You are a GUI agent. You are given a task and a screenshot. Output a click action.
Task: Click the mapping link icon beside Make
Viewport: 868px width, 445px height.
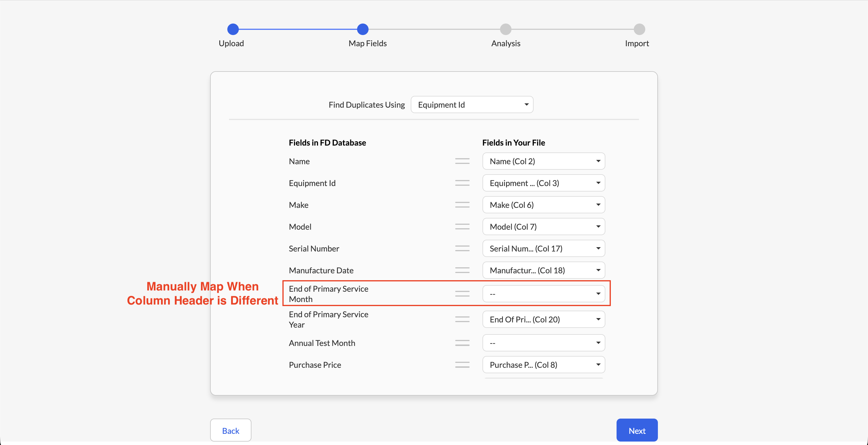462,205
